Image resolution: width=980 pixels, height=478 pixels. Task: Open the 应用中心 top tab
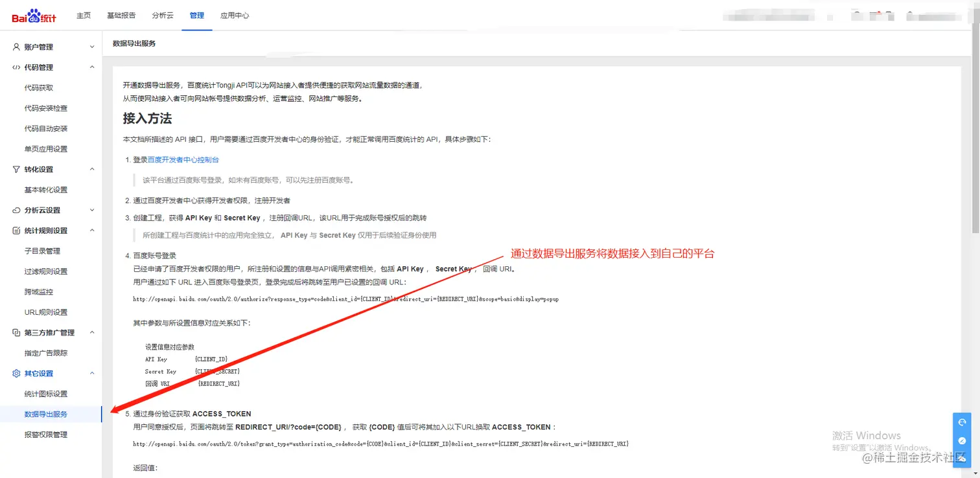[235, 16]
